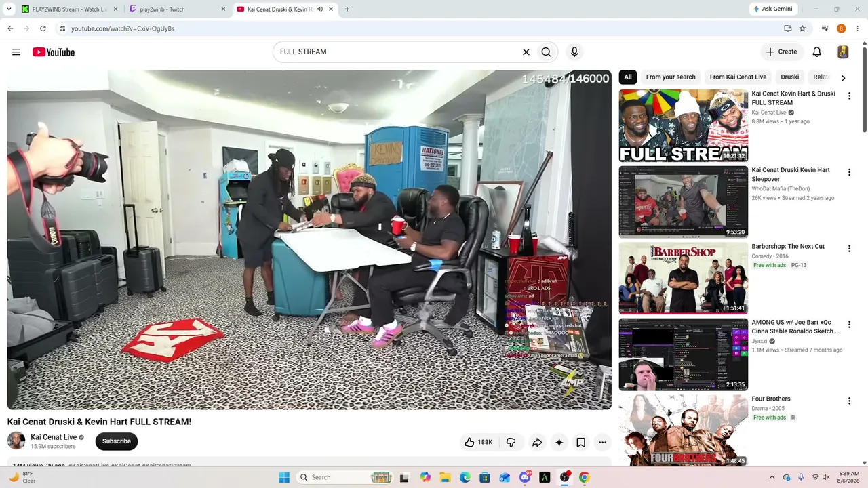
Task: Save the video to a playlist
Action: [580, 443]
